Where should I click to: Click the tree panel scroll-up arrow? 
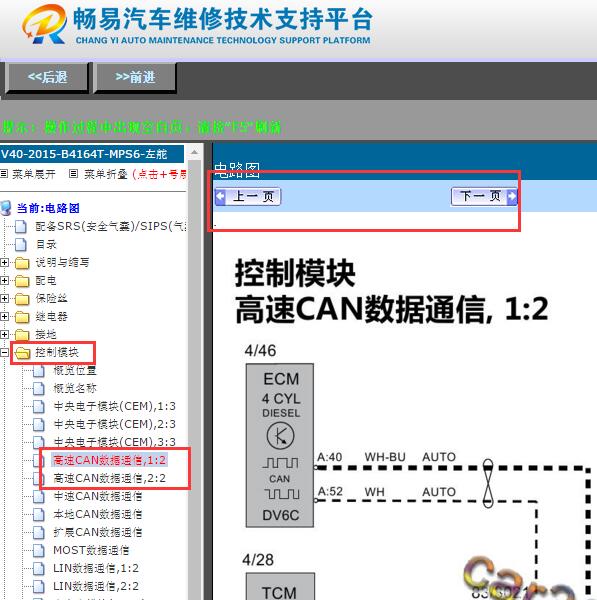click(x=194, y=152)
